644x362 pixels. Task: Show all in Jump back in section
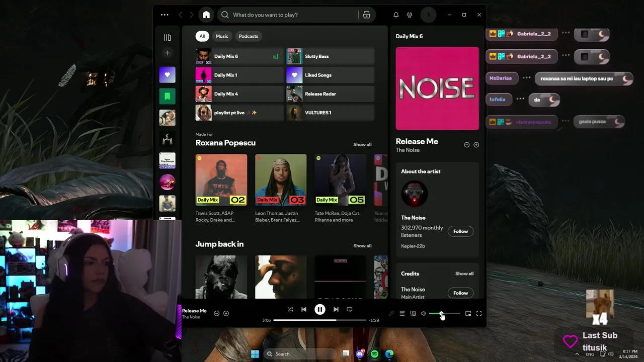click(362, 246)
